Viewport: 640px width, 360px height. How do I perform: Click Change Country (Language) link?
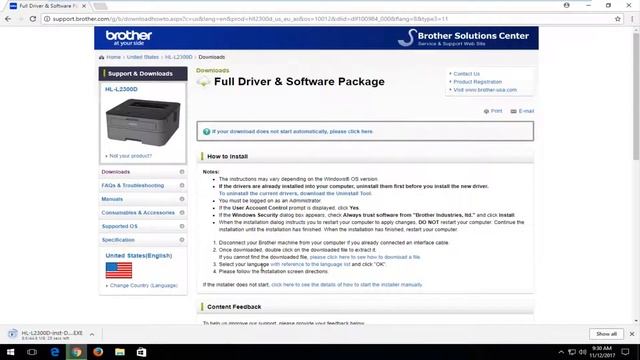(x=144, y=285)
